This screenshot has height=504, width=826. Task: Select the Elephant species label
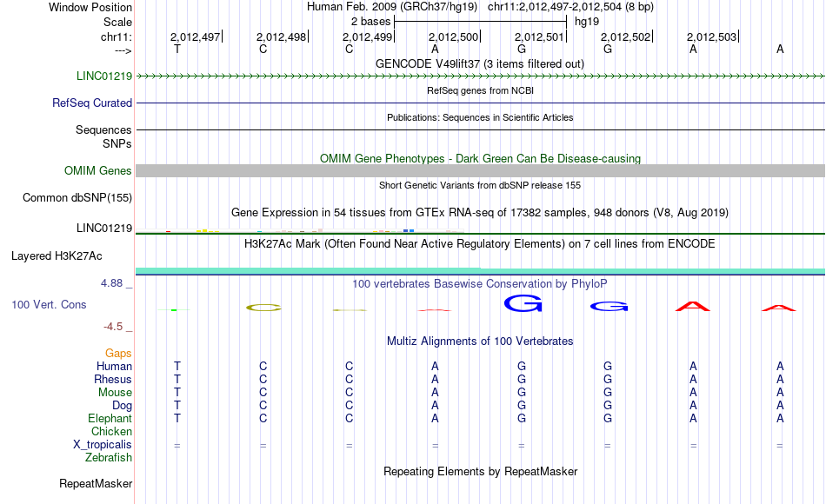click(110, 418)
